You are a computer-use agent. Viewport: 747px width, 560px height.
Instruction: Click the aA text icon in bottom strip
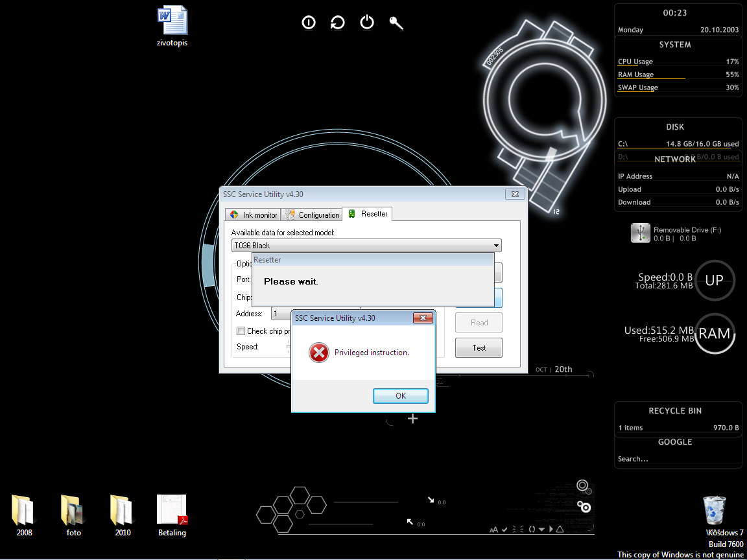(x=493, y=530)
